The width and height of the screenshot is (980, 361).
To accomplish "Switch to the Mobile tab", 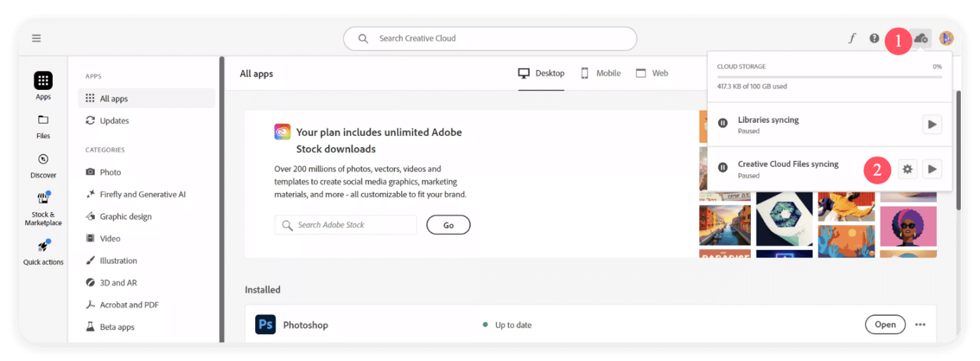I will tap(600, 73).
